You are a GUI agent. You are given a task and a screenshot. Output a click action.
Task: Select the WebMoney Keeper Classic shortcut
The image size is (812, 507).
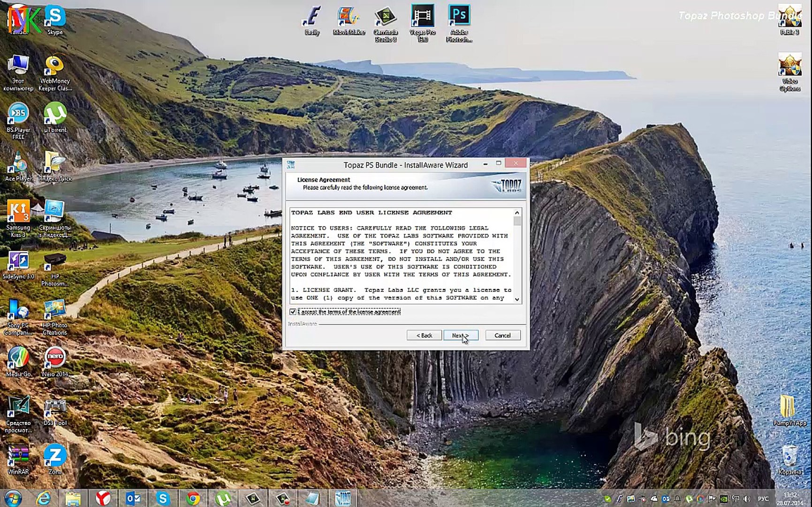55,72
